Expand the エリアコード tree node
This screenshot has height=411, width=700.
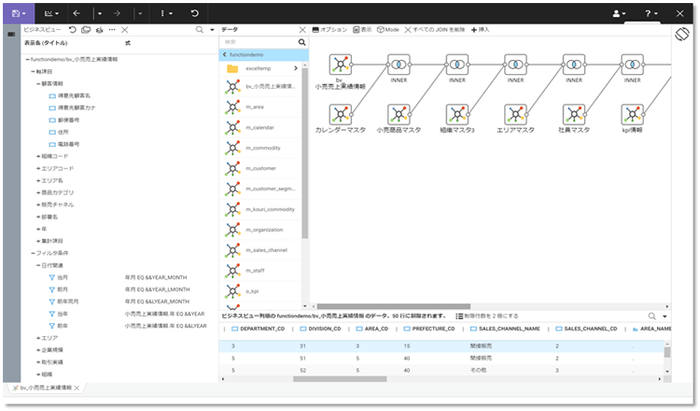pos(38,168)
